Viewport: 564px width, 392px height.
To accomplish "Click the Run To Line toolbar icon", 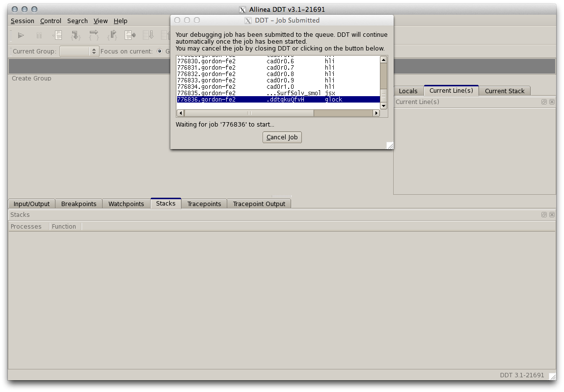I will click(x=130, y=35).
